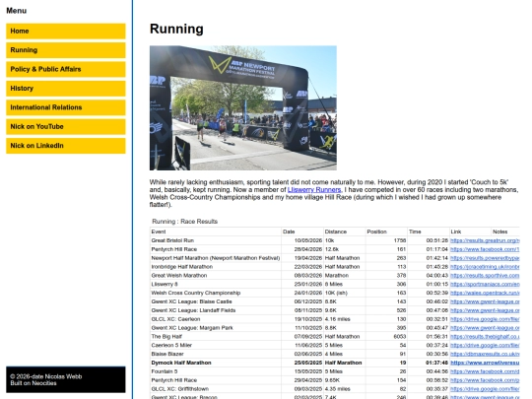532x399 pixels.
Task: Open Ironbridge Half Marathon timing link
Action: [485, 267]
